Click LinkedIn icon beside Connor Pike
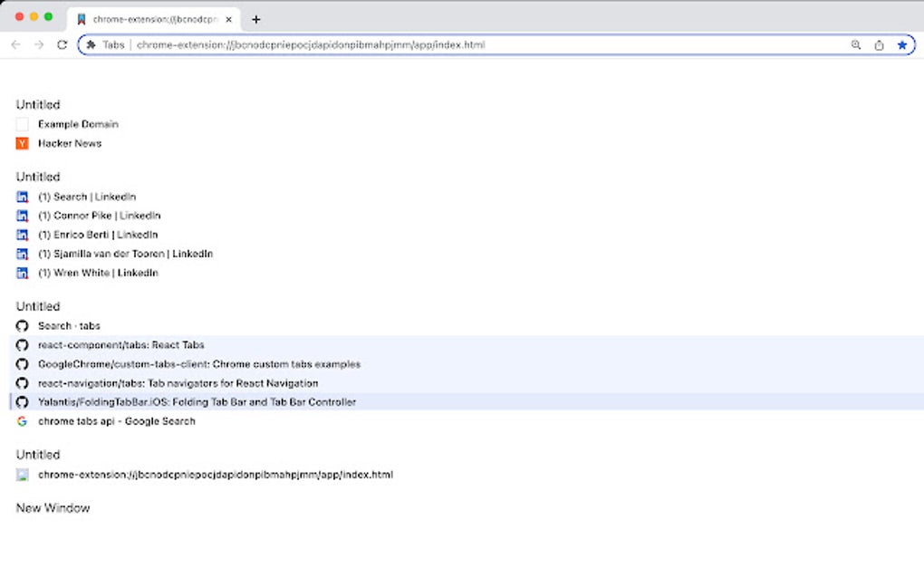 [x=22, y=216]
